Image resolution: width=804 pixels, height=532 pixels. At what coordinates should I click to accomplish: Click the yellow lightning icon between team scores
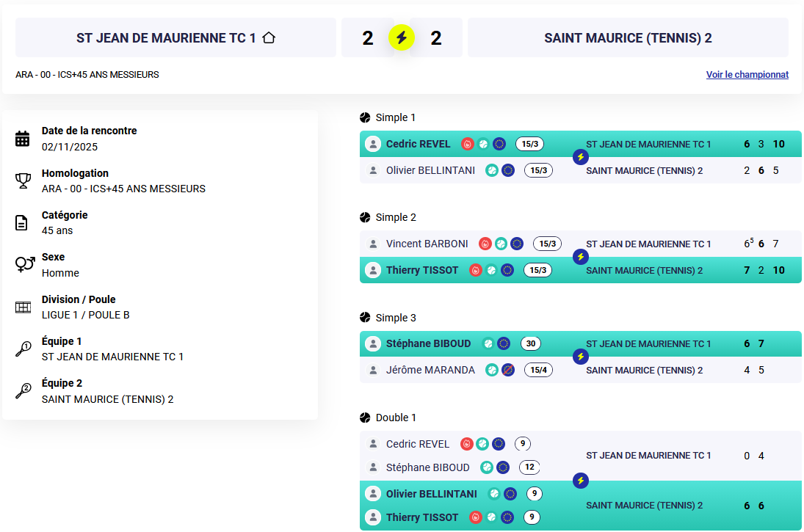pyautogui.click(x=402, y=37)
